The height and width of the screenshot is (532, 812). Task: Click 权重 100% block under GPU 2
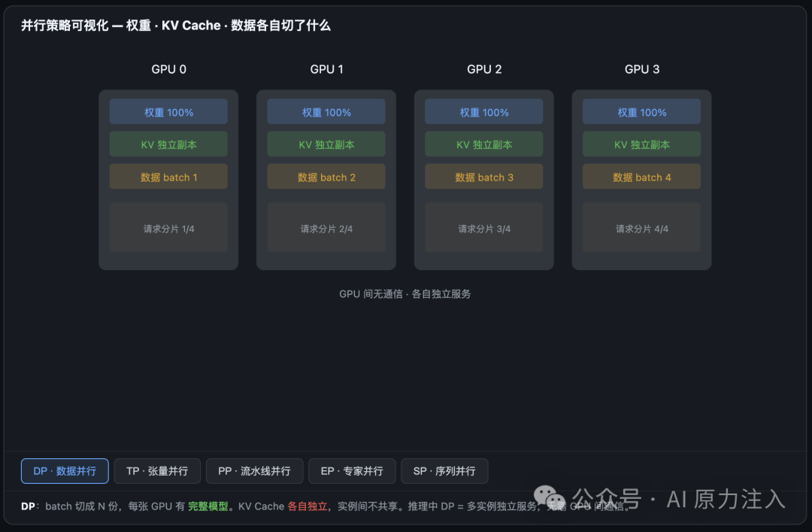tap(484, 111)
